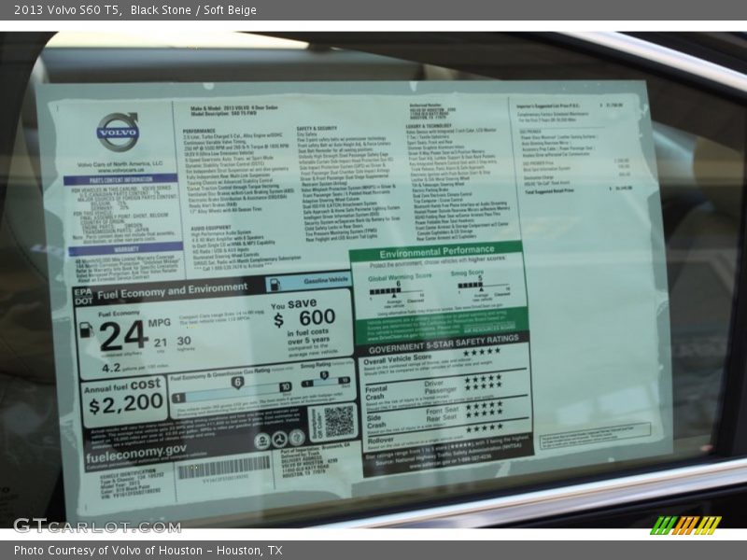Click the Smog Score scale
This screenshot has width=747, height=560.
click(483, 286)
